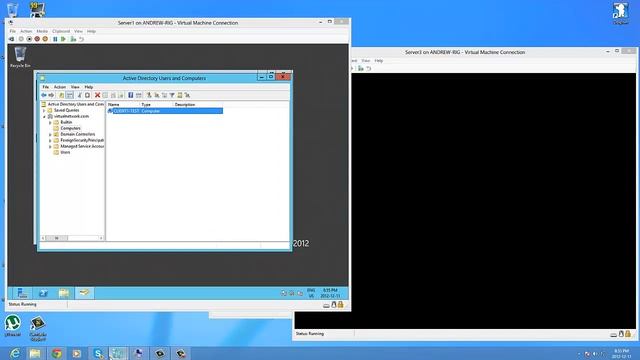Click the lock icon in second VM status bar
Screen dimensions: 640x360
click(628, 334)
